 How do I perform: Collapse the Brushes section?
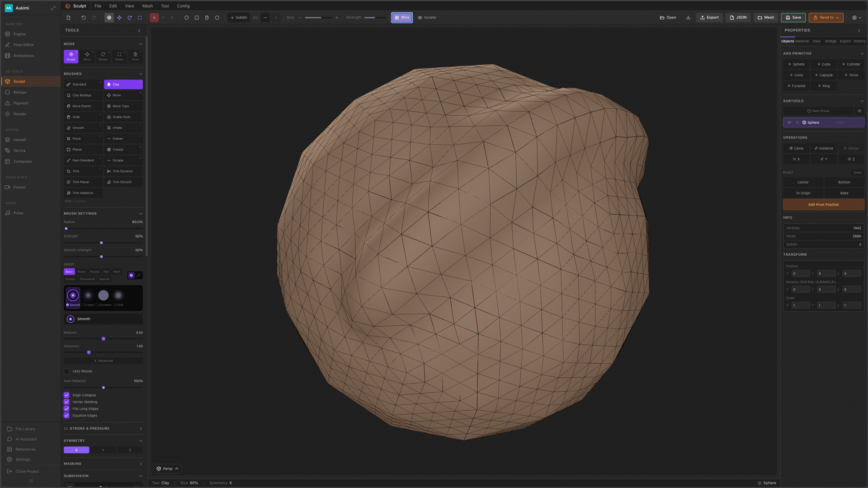(141, 74)
